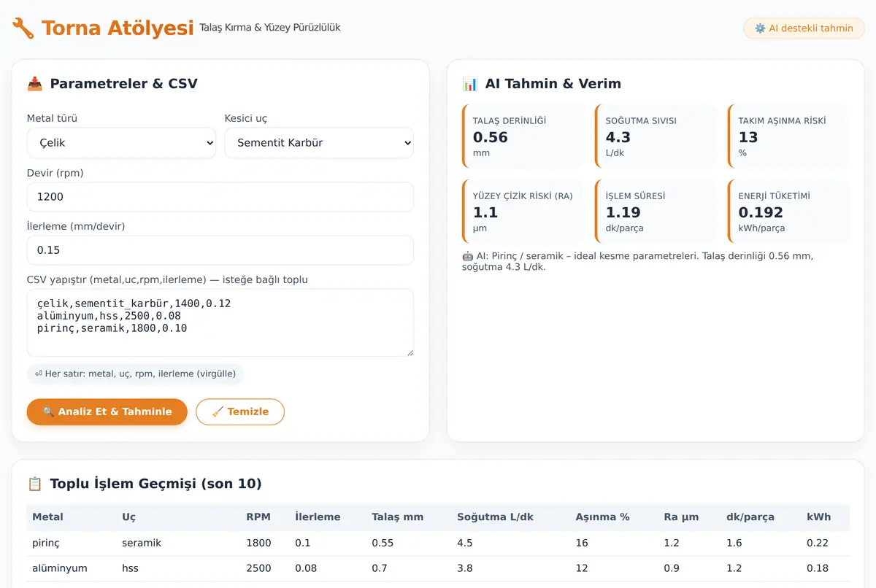This screenshot has height=588, width=876.
Task: Open the Kesici uç dropdown
Action: coord(319,143)
